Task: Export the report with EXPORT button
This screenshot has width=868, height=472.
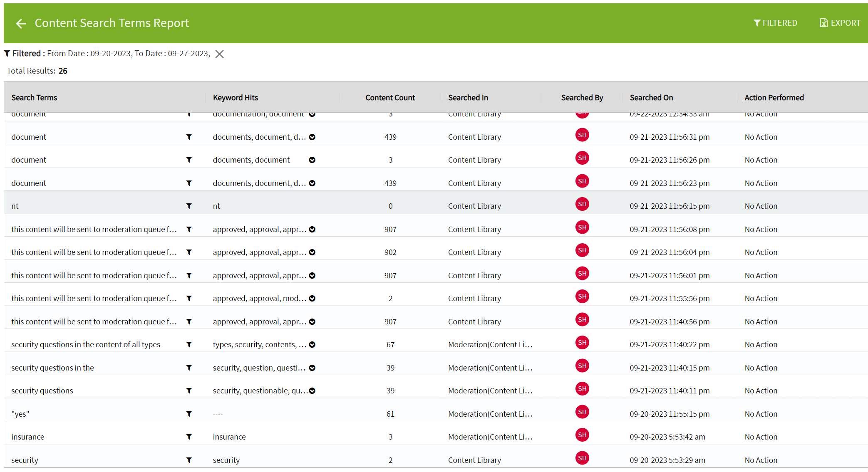Action: [840, 23]
